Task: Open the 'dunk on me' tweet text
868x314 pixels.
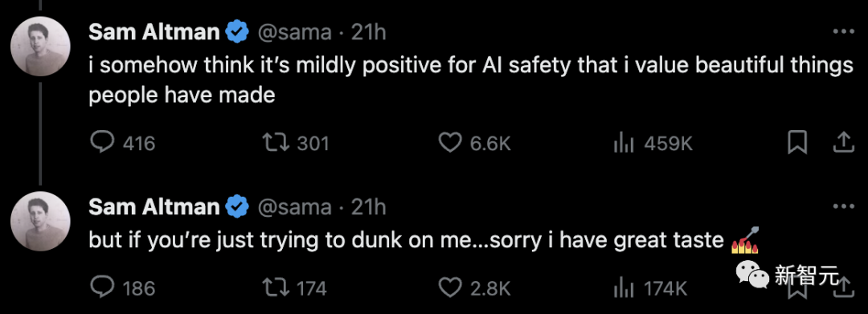Action: (424, 240)
